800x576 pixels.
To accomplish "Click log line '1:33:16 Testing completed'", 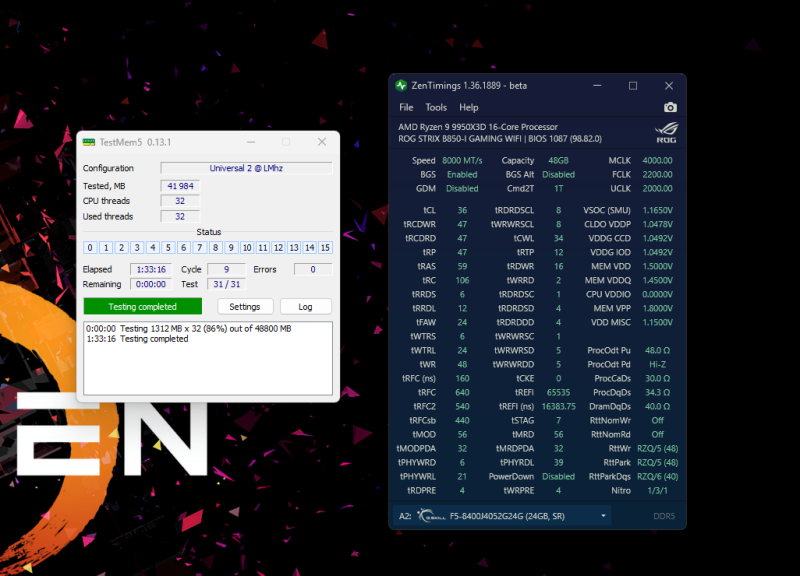I will pyautogui.click(x=137, y=339).
